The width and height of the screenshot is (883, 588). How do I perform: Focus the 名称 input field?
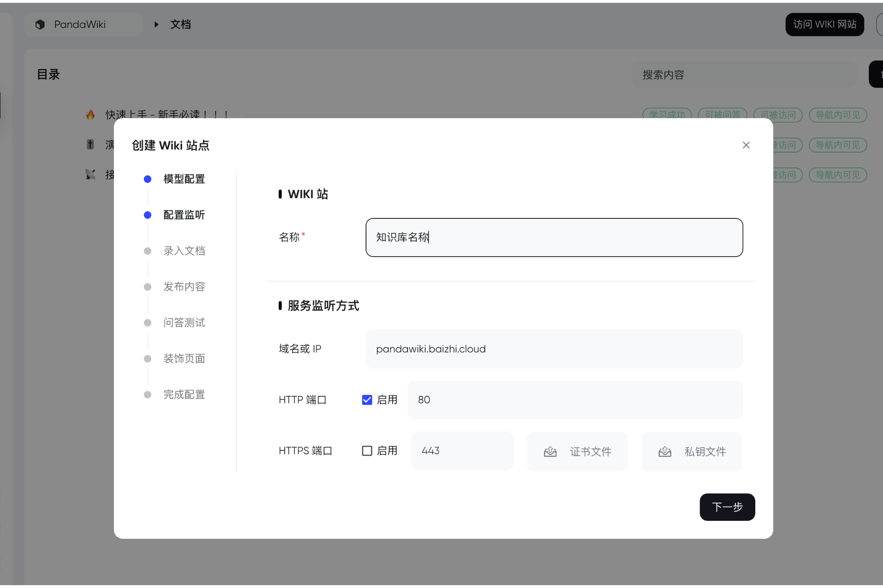tap(554, 237)
